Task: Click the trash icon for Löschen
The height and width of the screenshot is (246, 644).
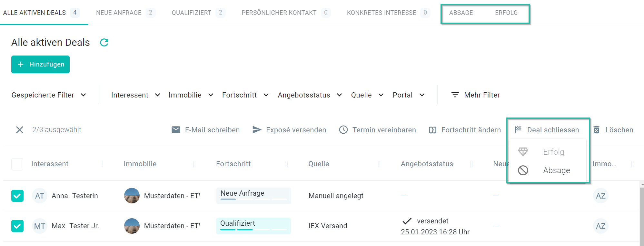Action: click(596, 130)
